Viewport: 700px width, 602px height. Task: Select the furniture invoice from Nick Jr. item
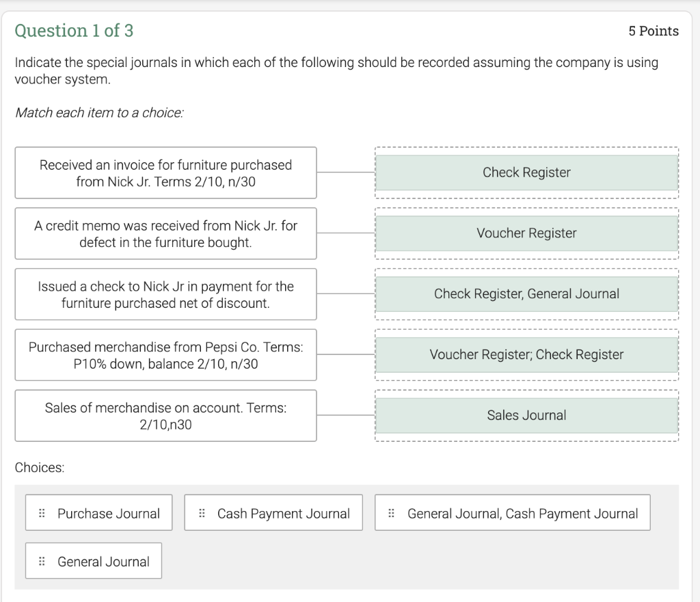[165, 173]
